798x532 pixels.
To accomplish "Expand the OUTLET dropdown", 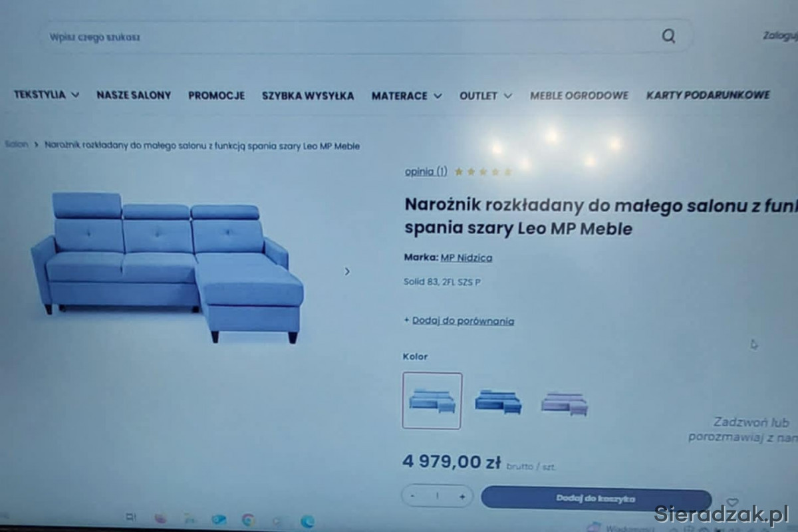I will (x=485, y=96).
